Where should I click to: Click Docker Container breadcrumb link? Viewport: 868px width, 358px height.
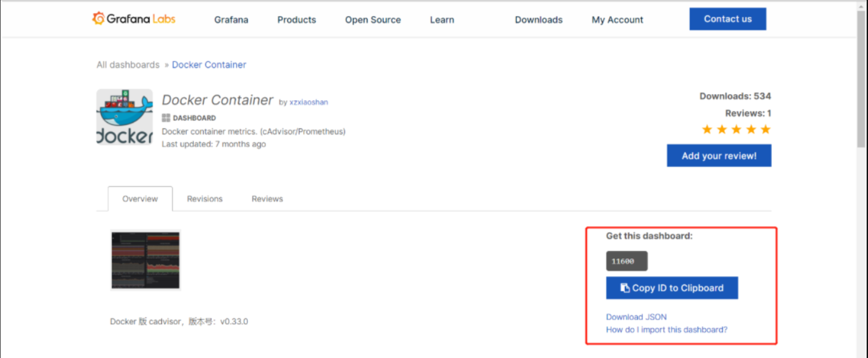click(x=209, y=65)
